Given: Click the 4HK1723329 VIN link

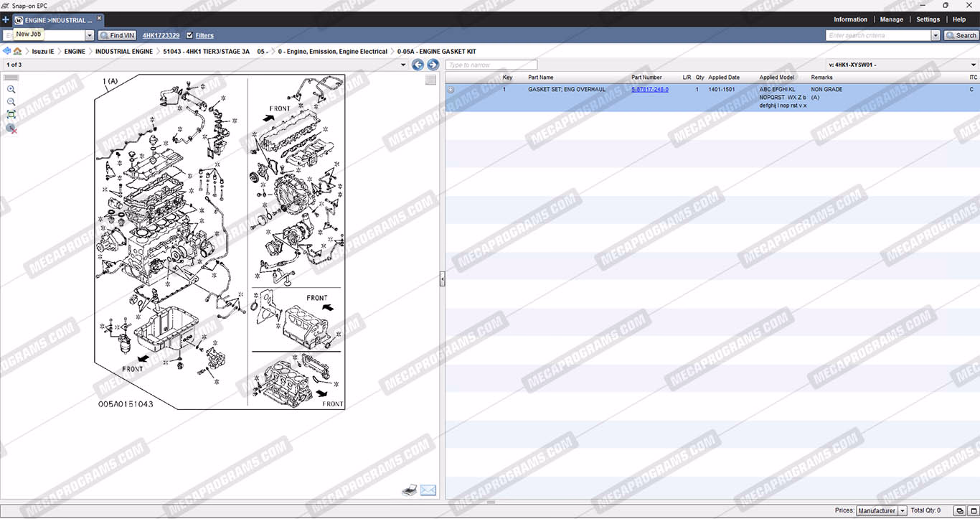Looking at the screenshot, I should click(x=161, y=35).
